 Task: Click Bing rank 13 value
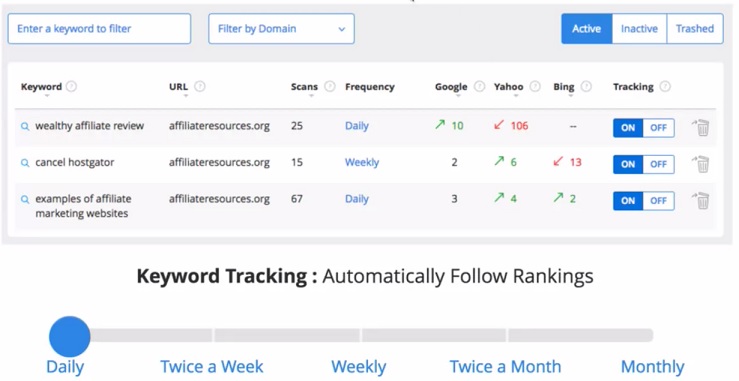[576, 162]
